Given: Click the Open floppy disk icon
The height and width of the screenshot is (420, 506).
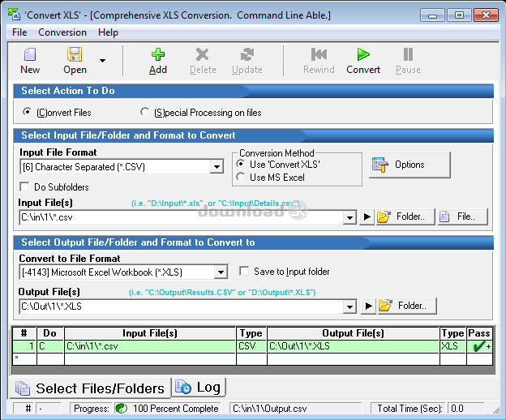Looking at the screenshot, I should [75, 55].
